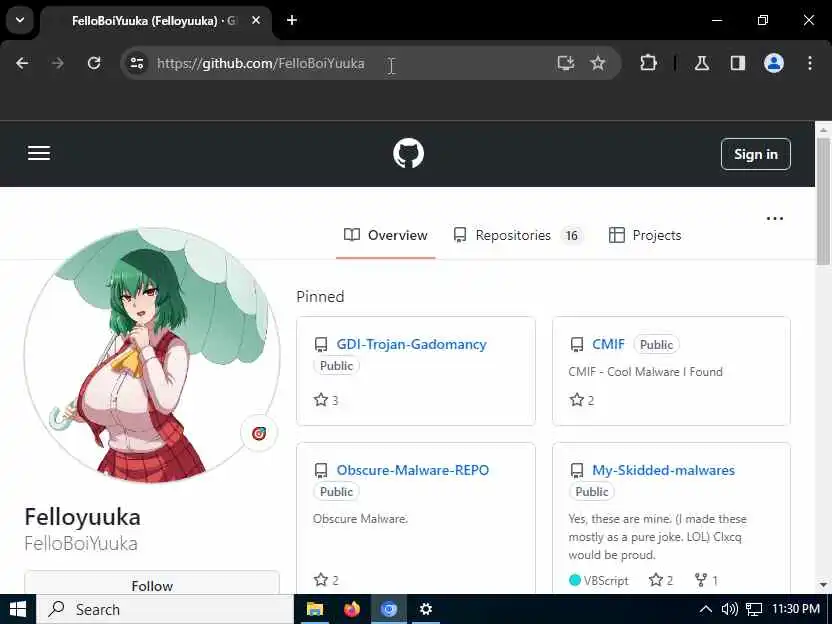832x624 pixels.
Task: Click the github.com address bar URL
Action: click(261, 64)
